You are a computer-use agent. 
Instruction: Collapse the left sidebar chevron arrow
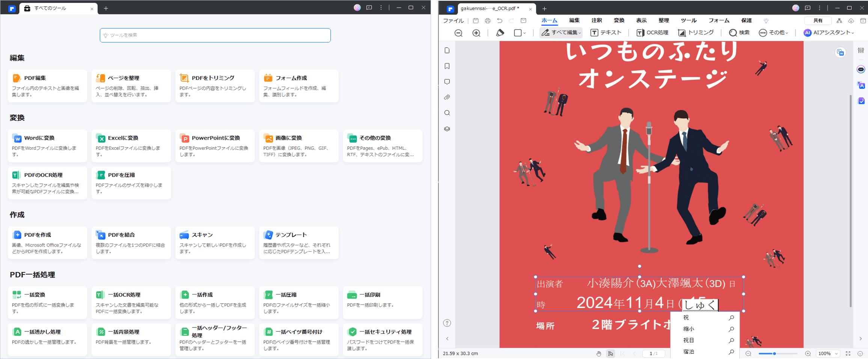click(x=447, y=339)
